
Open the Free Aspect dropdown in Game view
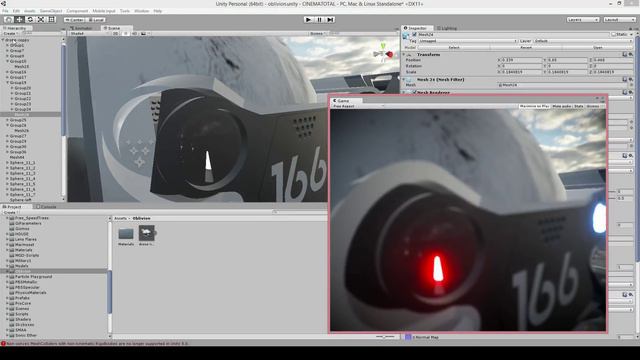pyautogui.click(x=358, y=106)
